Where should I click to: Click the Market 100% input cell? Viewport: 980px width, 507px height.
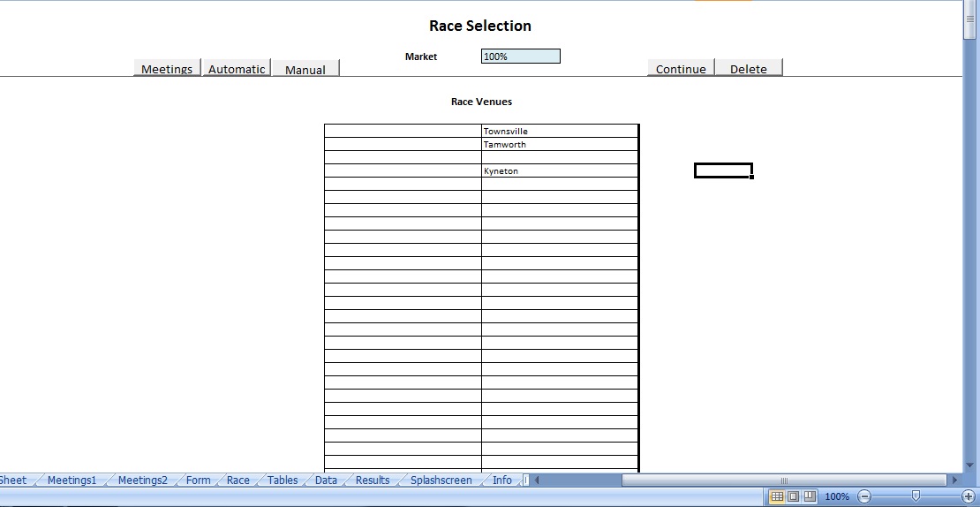(x=520, y=57)
